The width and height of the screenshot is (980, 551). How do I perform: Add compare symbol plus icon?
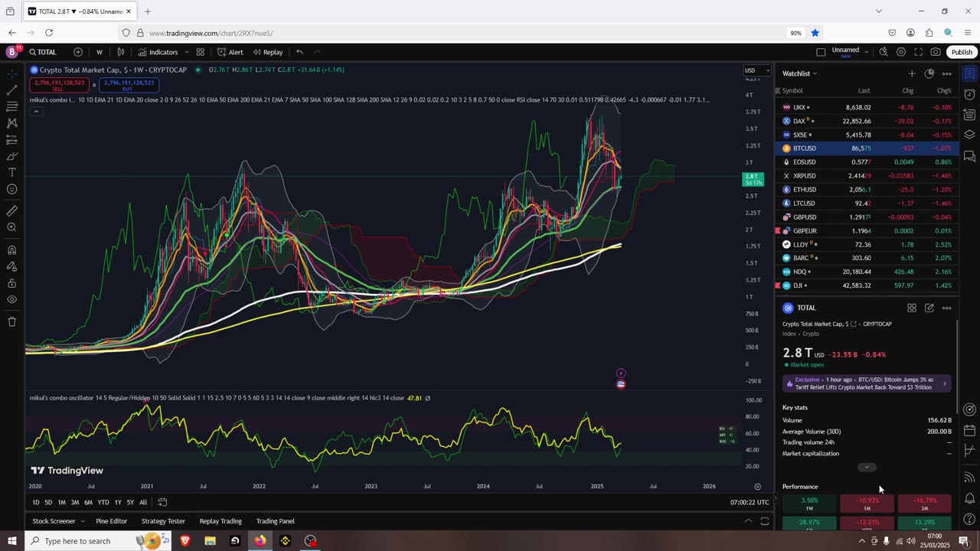78,52
